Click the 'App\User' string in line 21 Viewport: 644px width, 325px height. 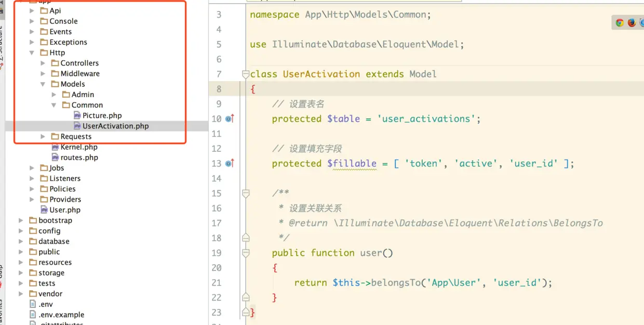point(453,282)
